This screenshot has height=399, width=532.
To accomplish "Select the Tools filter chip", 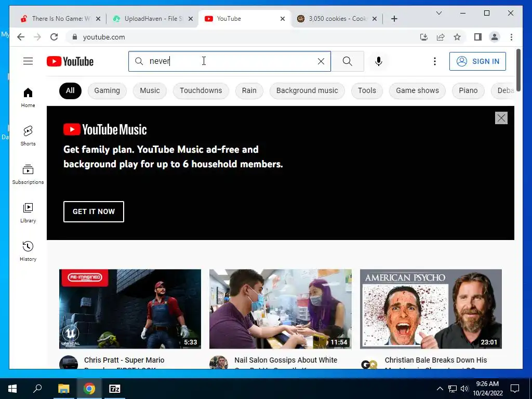I will [x=367, y=90].
